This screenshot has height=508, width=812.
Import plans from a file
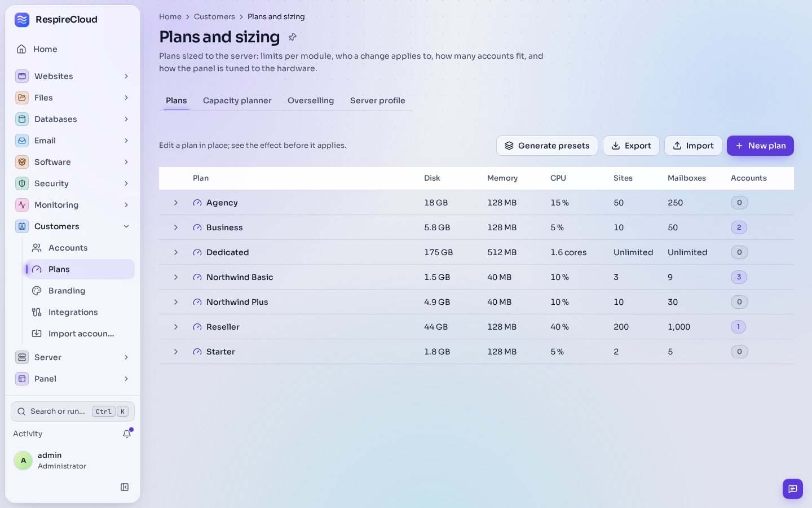[693, 146]
